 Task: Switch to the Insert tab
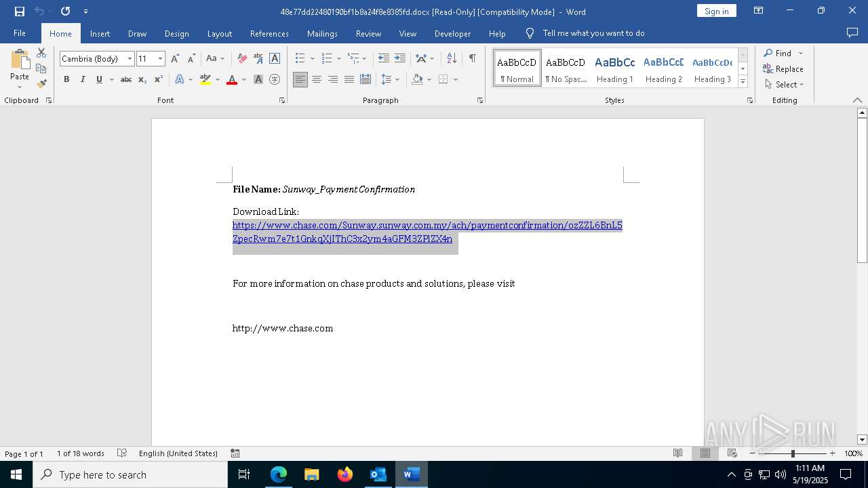[x=100, y=33]
